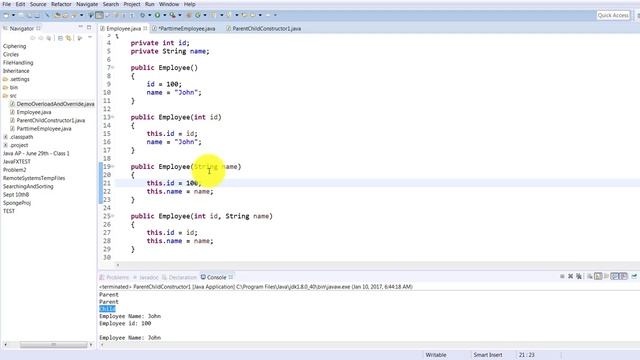Collapse the Employee(String name) constructor fold

[x=113, y=167]
